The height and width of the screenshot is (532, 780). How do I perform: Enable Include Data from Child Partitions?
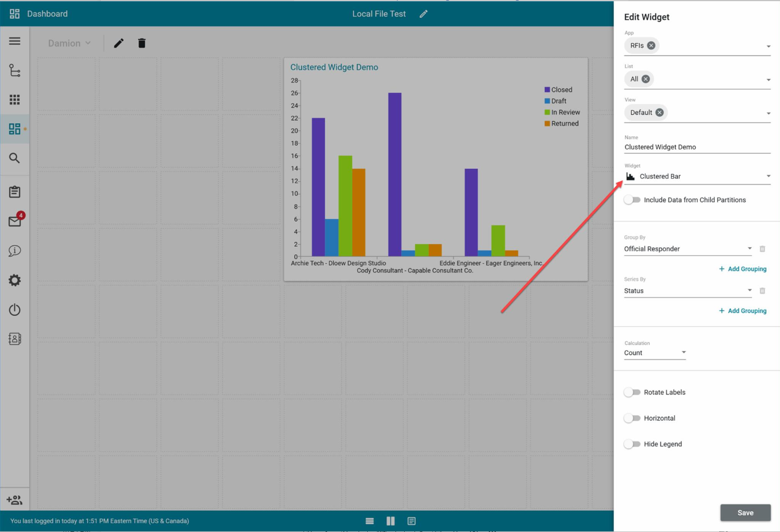pos(632,200)
